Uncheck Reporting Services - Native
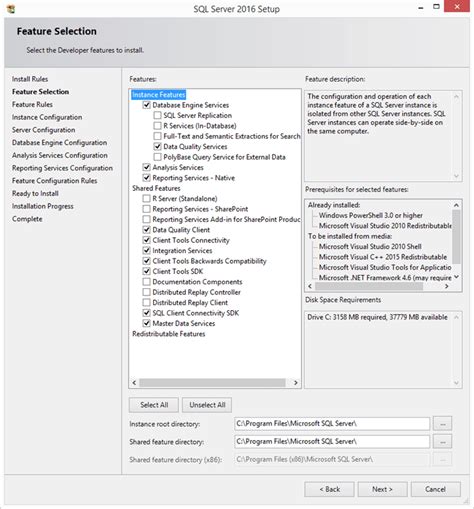Viewport: 474px width, 509px height. 146,178
